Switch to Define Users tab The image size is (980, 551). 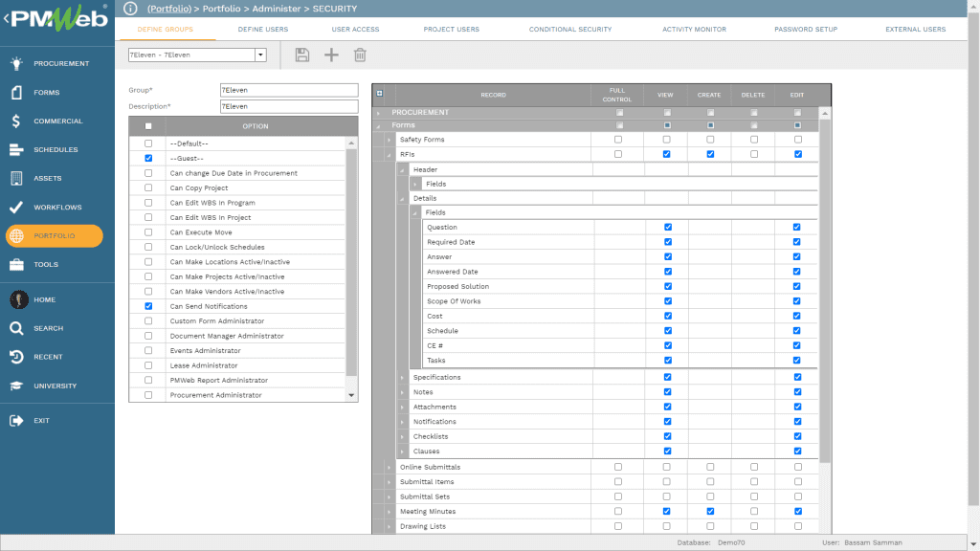point(263,30)
